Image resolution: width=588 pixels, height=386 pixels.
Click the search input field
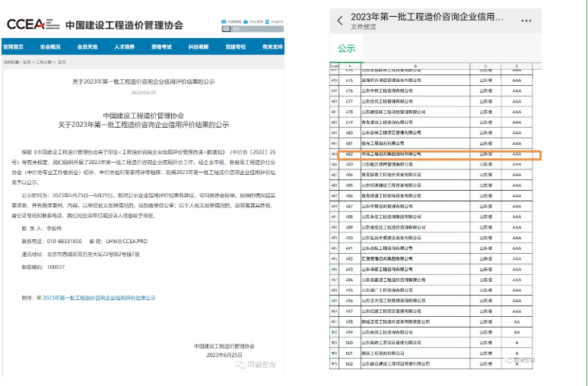tap(257, 29)
